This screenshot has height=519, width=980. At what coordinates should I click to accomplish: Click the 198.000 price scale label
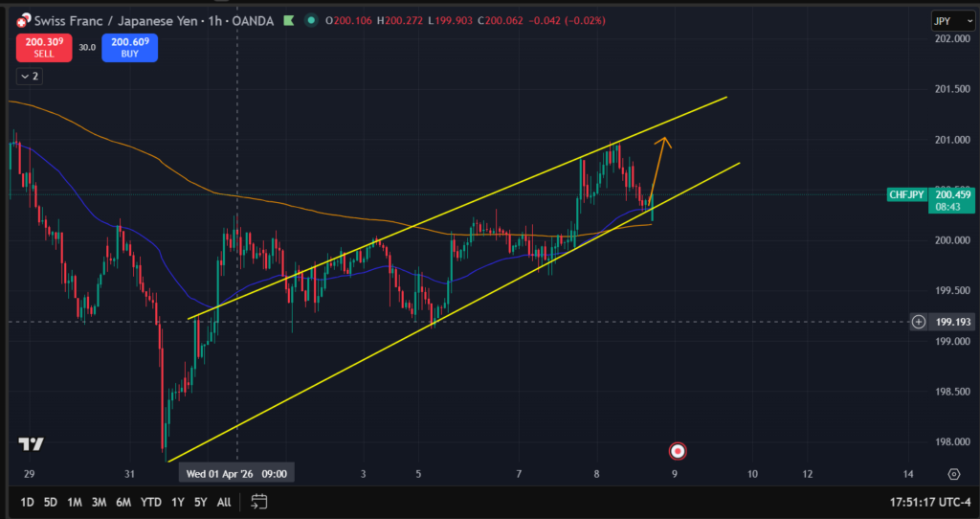coord(953,442)
